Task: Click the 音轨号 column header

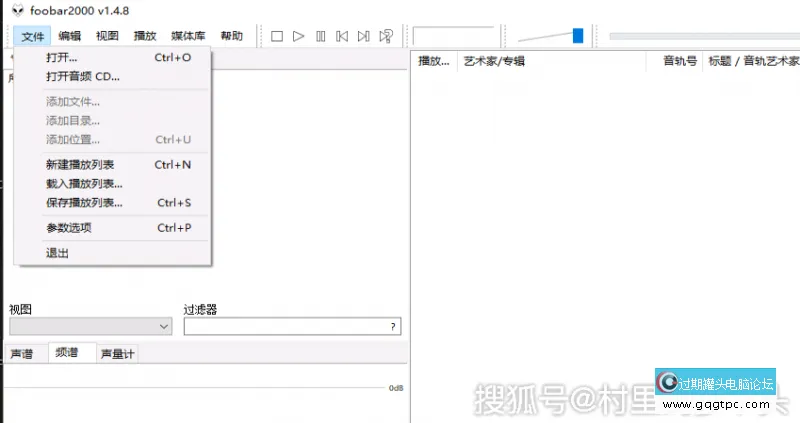Action: (674, 61)
